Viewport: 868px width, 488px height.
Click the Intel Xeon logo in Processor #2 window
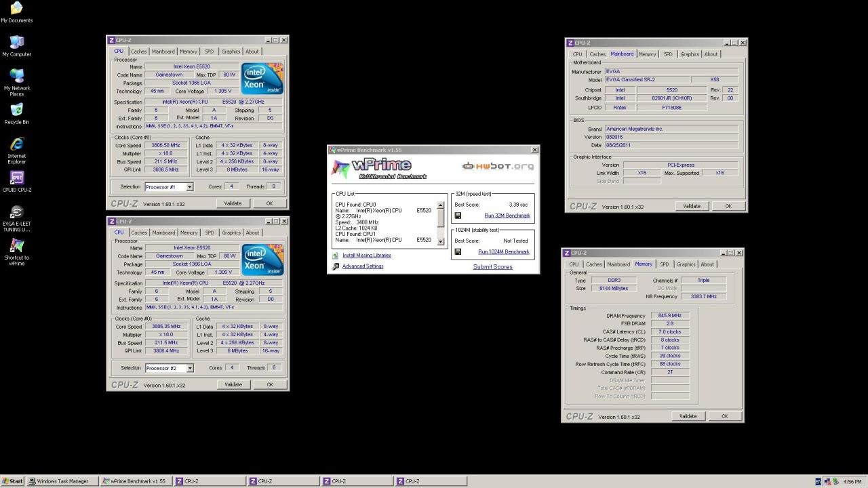[262, 260]
